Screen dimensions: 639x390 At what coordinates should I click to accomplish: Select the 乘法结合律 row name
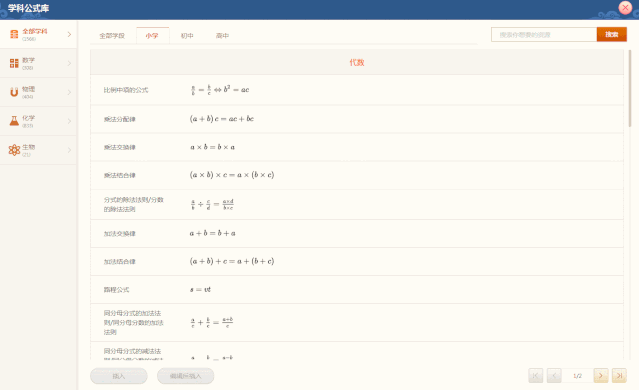click(119, 175)
